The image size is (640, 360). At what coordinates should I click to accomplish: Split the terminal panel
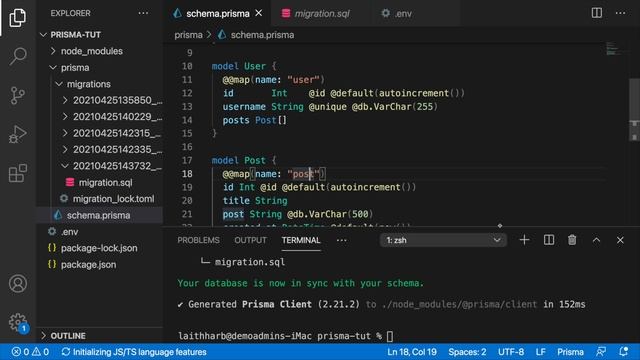(549, 240)
